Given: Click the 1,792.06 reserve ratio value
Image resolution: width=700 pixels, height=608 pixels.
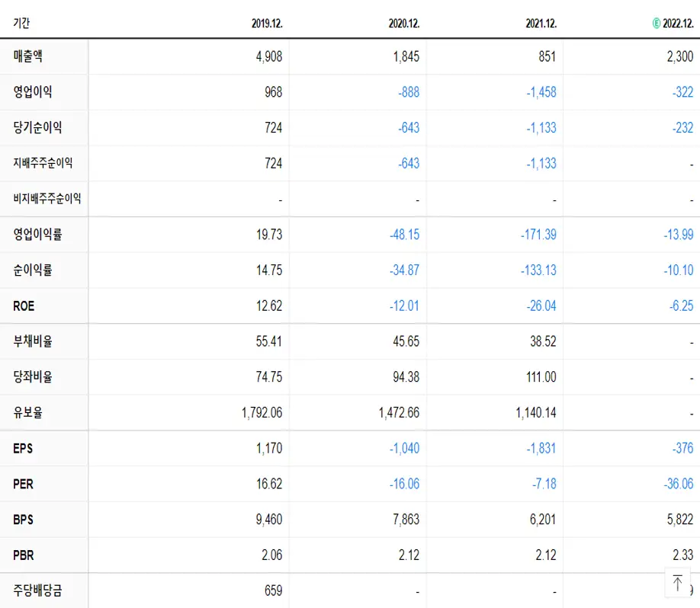Looking at the screenshot, I should (x=262, y=413).
